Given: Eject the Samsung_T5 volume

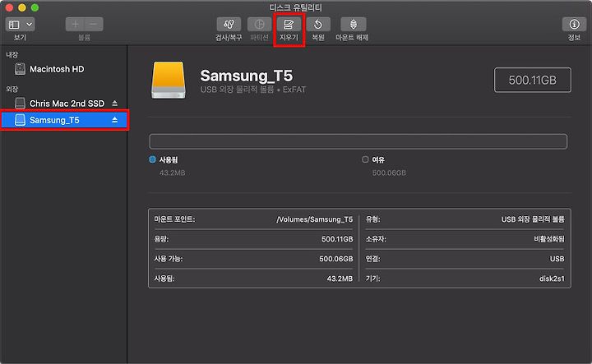Looking at the screenshot, I should [x=115, y=120].
